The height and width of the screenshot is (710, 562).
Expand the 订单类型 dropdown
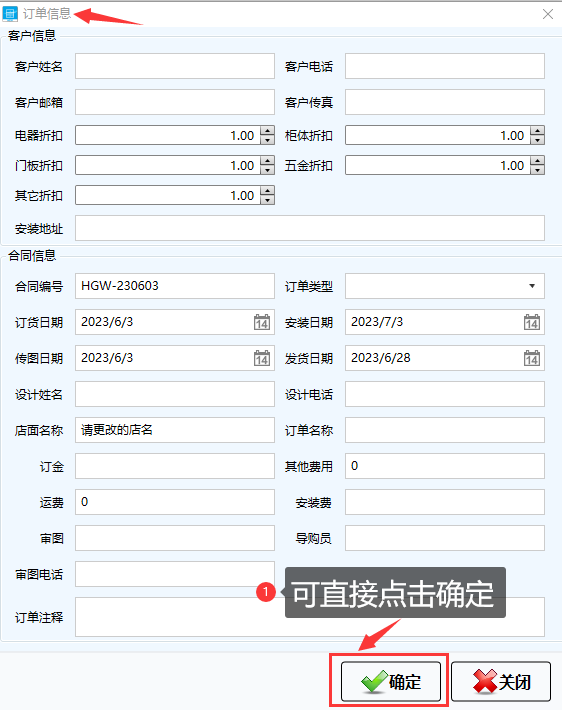(532, 286)
